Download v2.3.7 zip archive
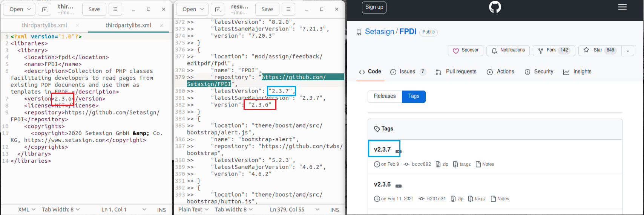This screenshot has width=644, height=215. click(442, 164)
